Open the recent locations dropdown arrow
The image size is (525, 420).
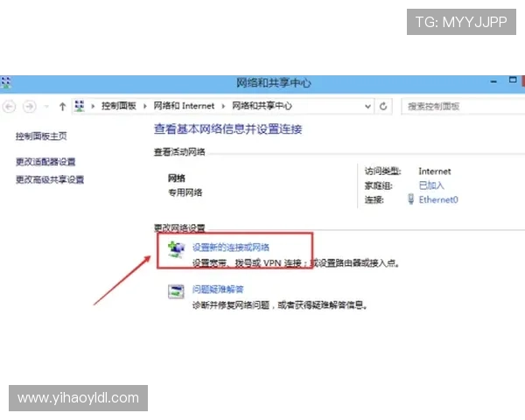[x=46, y=107]
